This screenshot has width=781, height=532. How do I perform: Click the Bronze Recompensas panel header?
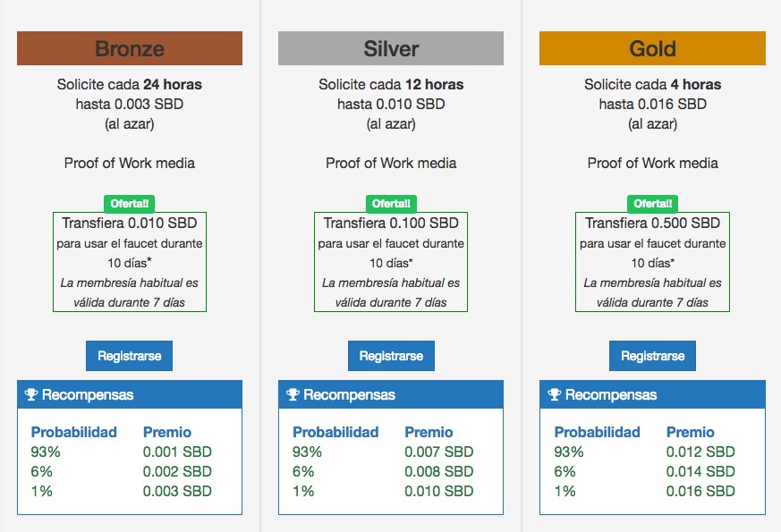point(130,394)
